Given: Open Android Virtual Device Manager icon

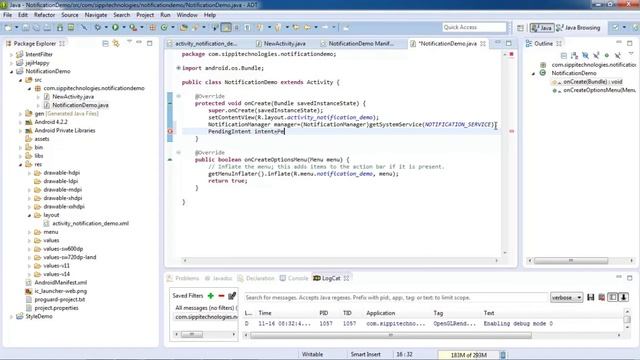Looking at the screenshot, I should (71, 27).
